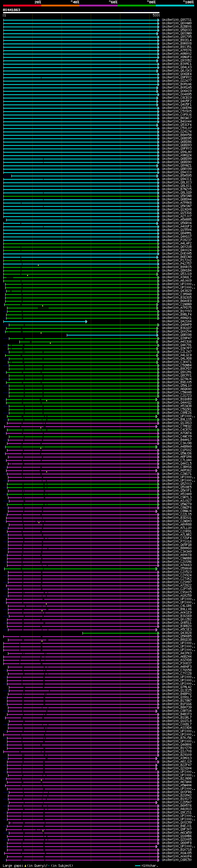
Task: Select the AV441863 query name
Action: (x=11, y=10)
